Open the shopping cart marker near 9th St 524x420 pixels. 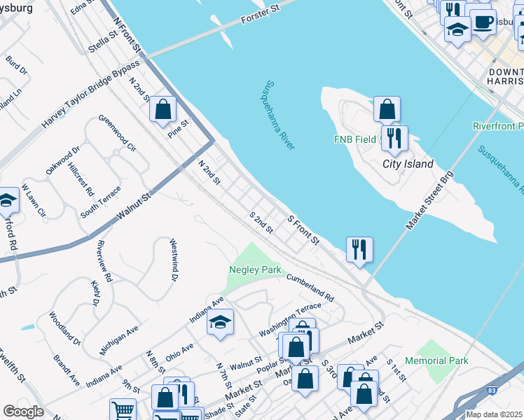click(x=123, y=409)
